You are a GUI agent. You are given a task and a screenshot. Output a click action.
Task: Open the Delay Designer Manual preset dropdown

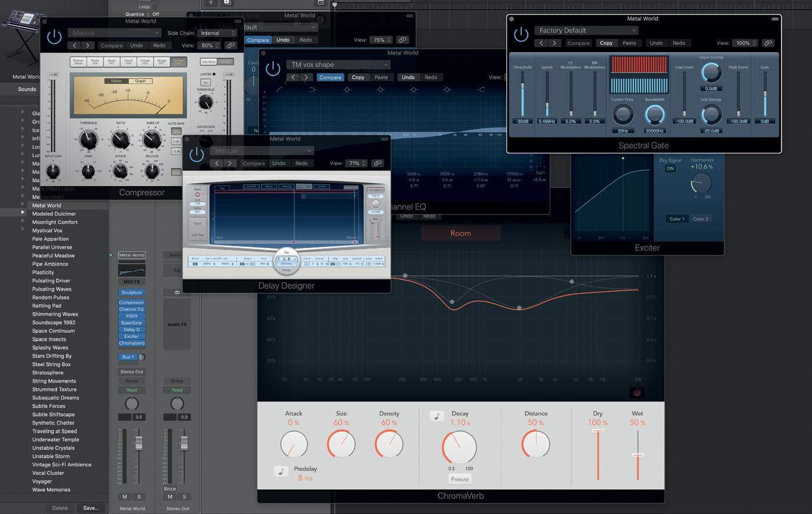(262, 151)
